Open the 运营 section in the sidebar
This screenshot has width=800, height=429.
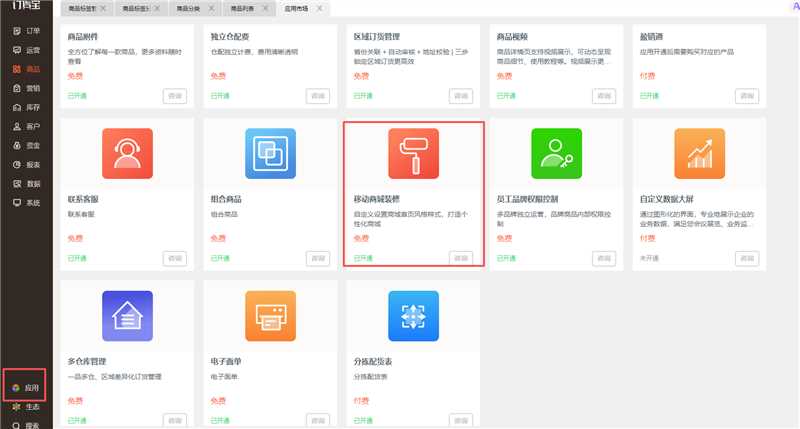26,50
